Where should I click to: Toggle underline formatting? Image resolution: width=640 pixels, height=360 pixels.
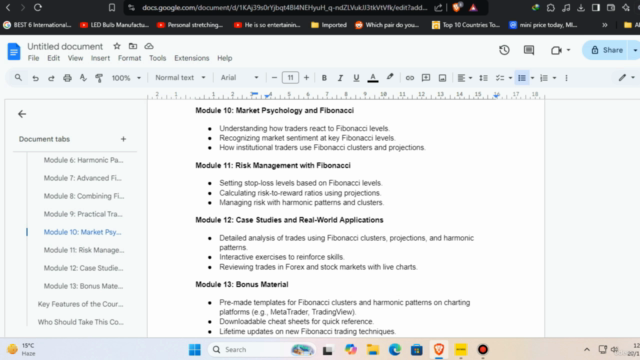tap(356, 78)
